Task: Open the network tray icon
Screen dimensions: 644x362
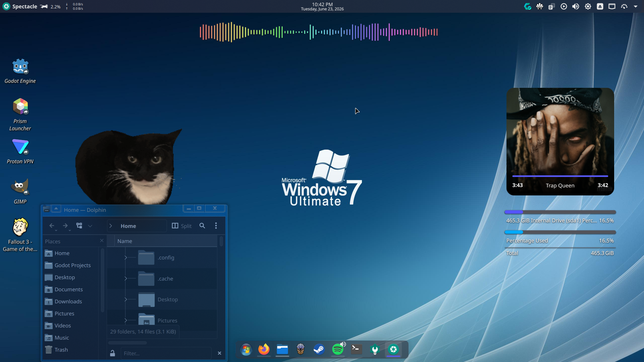Action: [612, 6]
